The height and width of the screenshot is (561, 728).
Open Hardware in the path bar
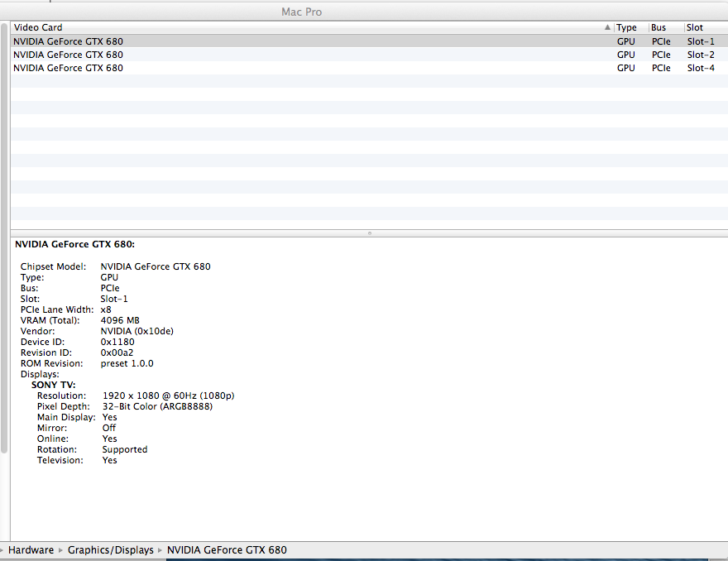[x=31, y=550]
